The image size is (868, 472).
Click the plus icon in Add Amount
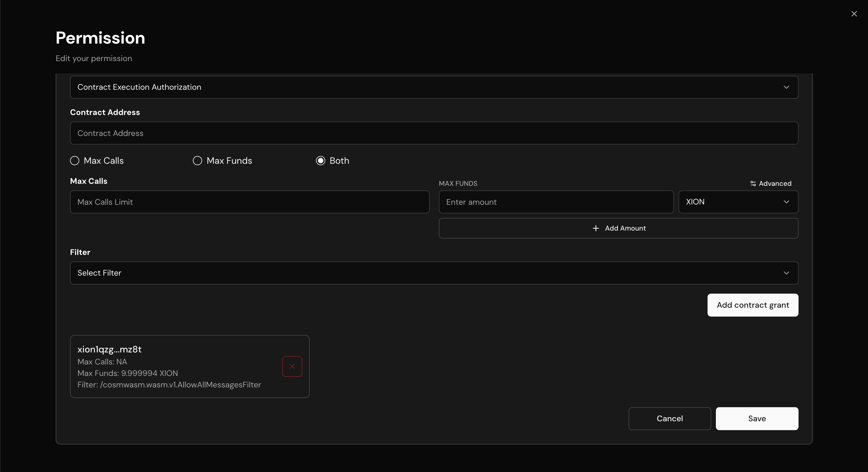coord(595,228)
